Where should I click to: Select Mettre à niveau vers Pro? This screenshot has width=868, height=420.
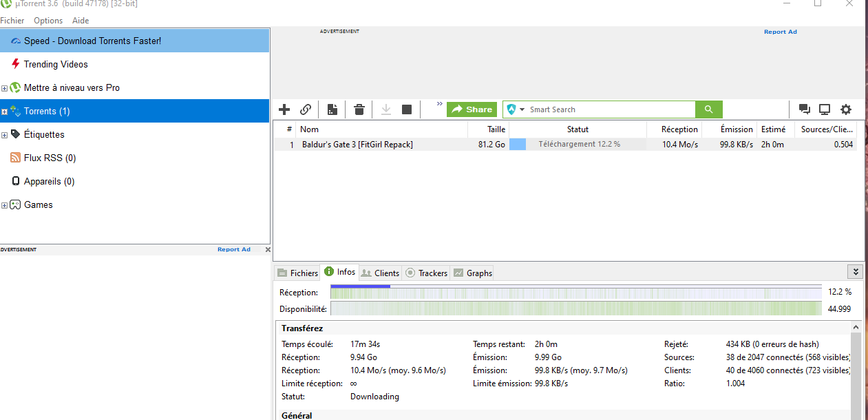pos(135,87)
